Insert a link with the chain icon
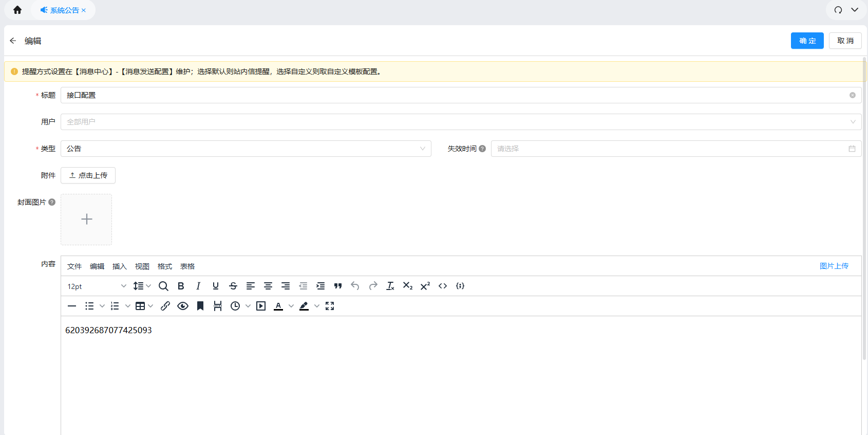Viewport: 868px width, 435px height. click(x=165, y=306)
